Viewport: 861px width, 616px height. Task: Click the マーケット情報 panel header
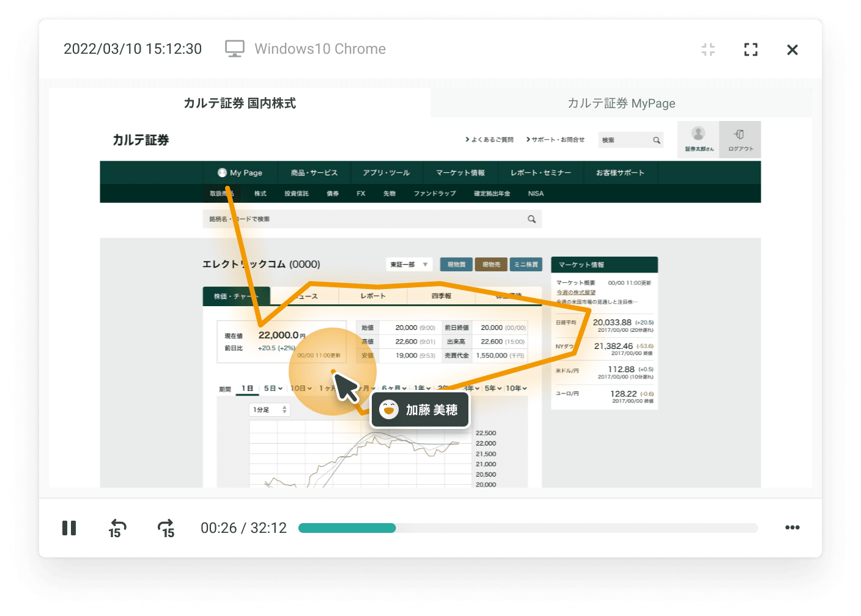604,265
